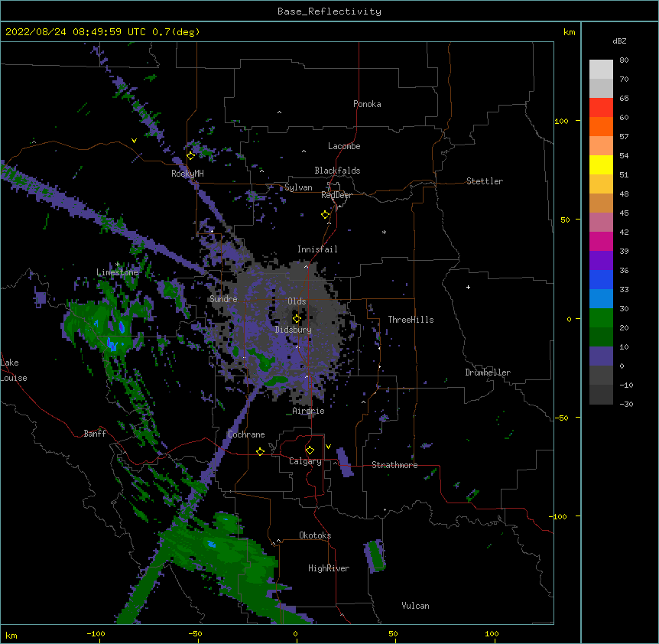This screenshot has height=644, width=659.
Task: Click the white asterisk marker east of Innisfail
Action: pos(384,232)
